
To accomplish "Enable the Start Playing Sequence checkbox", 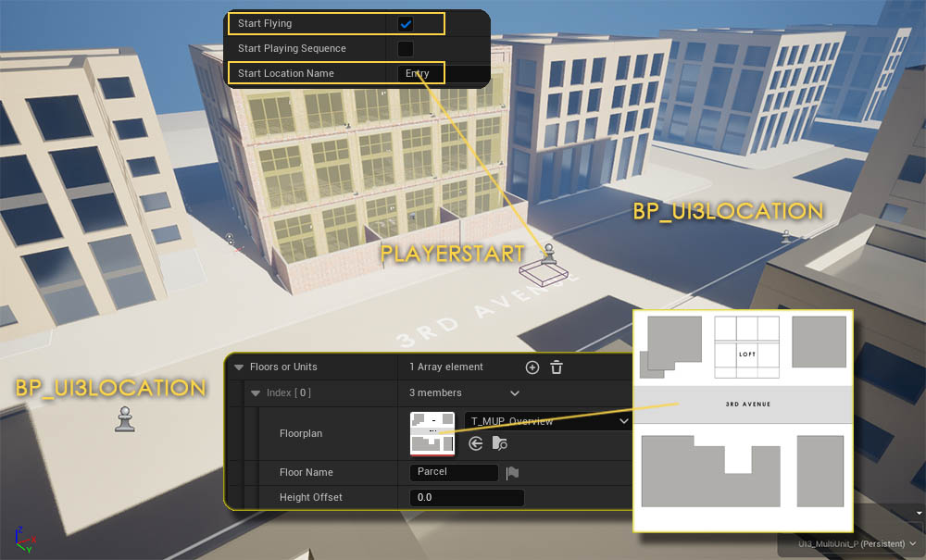I will coord(406,48).
